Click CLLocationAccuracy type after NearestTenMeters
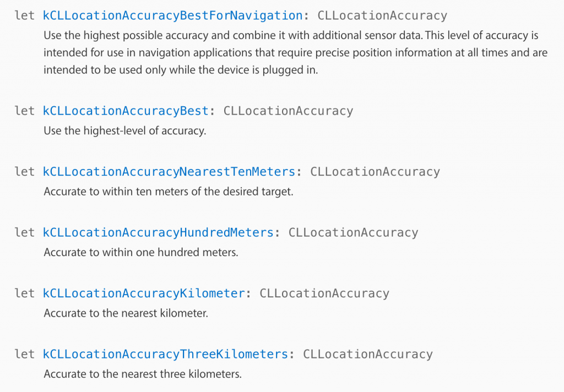The width and height of the screenshot is (564, 392). [x=375, y=172]
